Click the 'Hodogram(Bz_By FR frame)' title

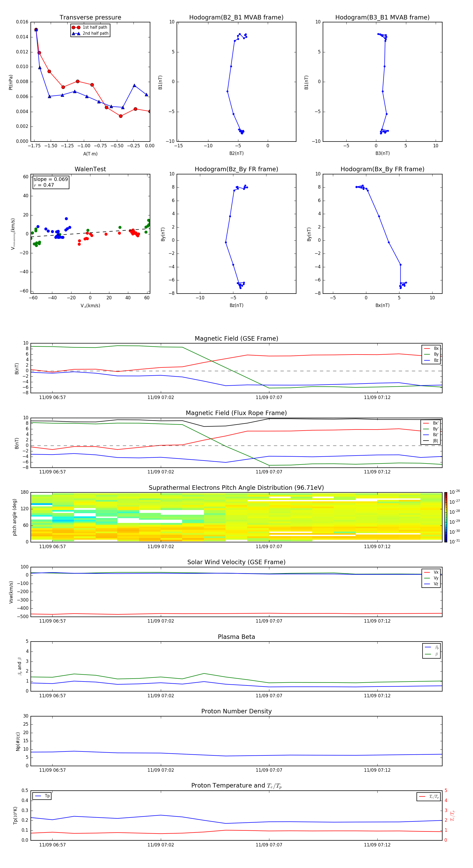[x=236, y=169]
